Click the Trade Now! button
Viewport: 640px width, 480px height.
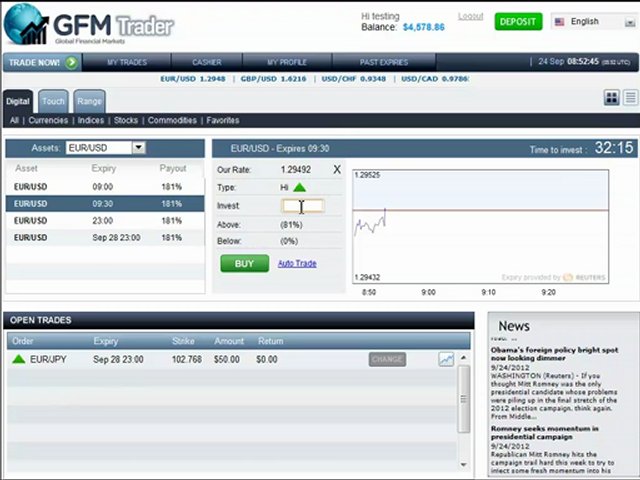coord(42,62)
